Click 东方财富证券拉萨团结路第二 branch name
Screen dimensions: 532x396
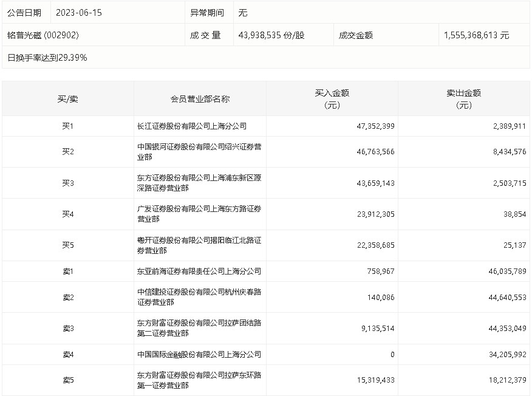tap(199, 328)
